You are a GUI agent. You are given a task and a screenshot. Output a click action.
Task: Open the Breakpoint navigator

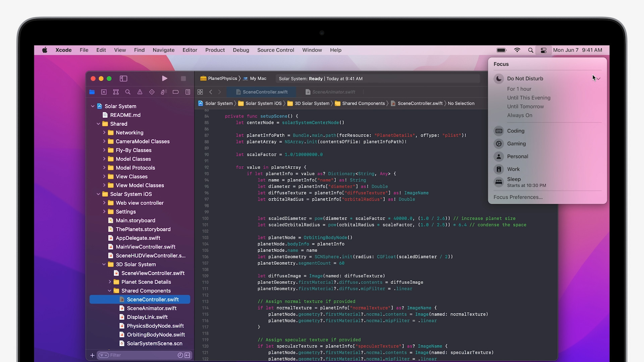[x=176, y=92]
